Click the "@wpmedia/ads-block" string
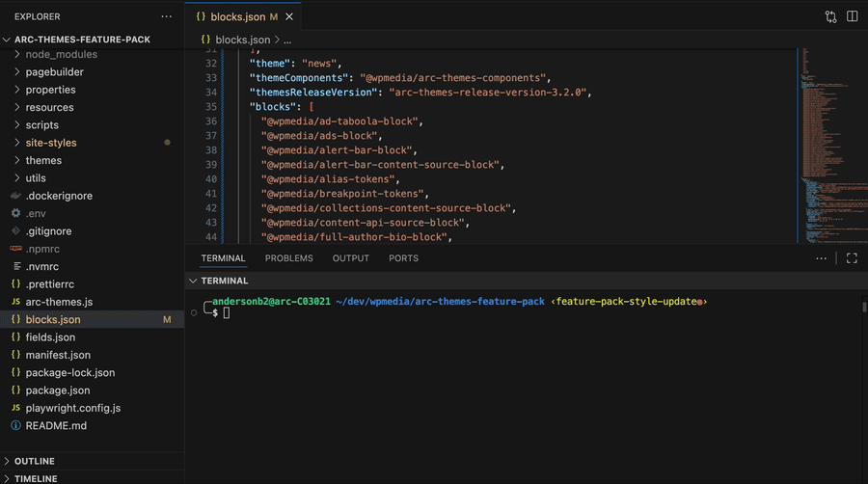The image size is (868, 484). pyautogui.click(x=319, y=136)
